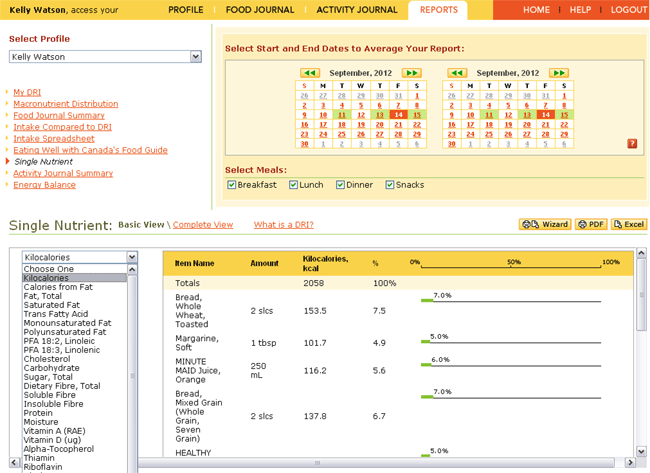Open Energy Balance report
The height and width of the screenshot is (473, 650).
[x=44, y=185]
